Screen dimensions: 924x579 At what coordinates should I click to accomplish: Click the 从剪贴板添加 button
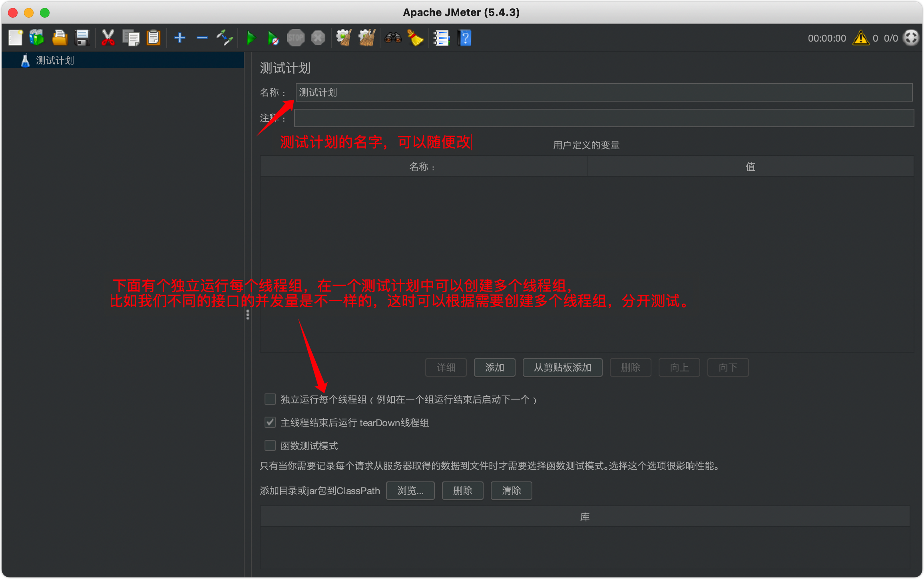[562, 367]
